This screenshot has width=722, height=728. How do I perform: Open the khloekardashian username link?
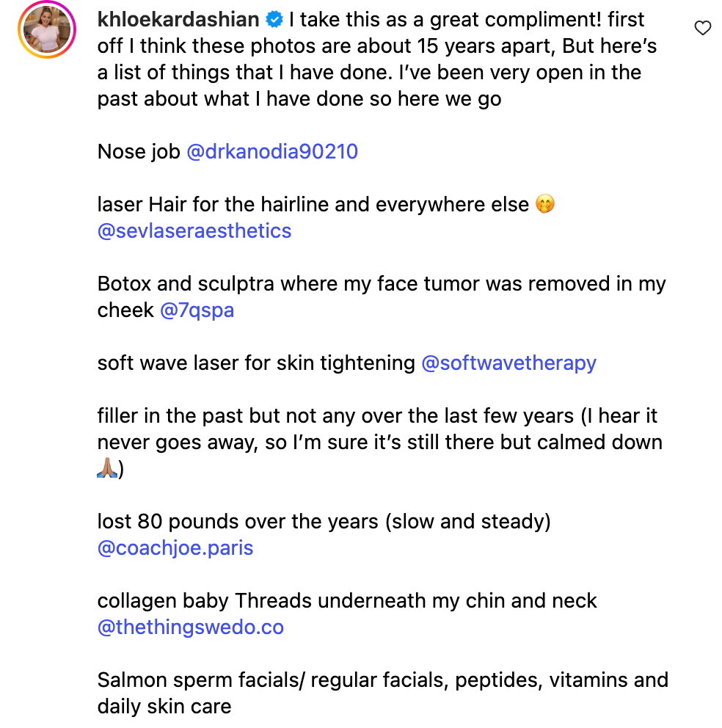(178, 21)
